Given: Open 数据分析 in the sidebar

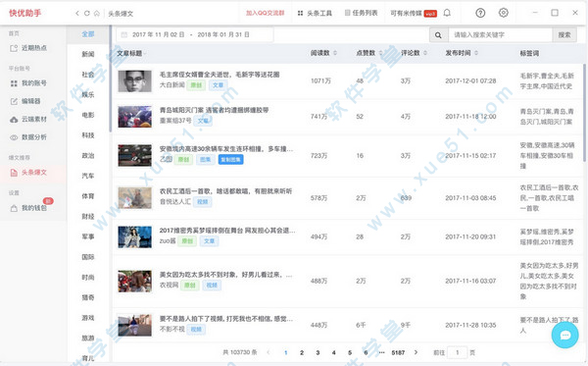Looking at the screenshot, I should pyautogui.click(x=28, y=137).
